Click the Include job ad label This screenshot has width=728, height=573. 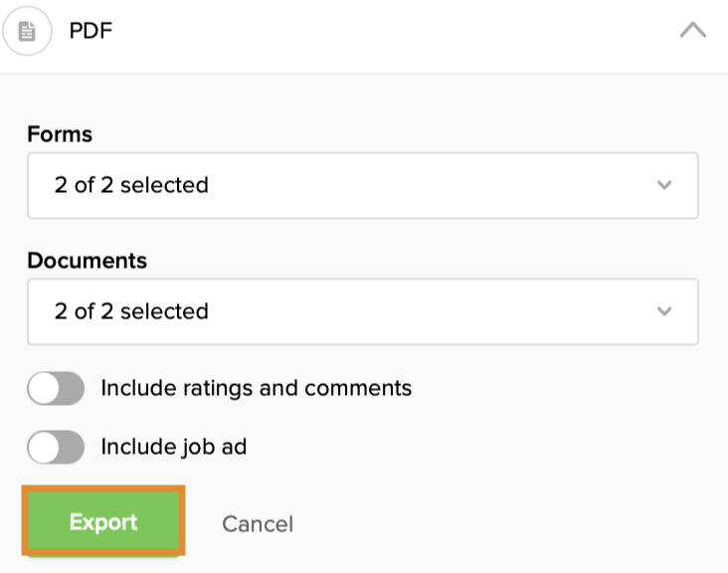173,447
